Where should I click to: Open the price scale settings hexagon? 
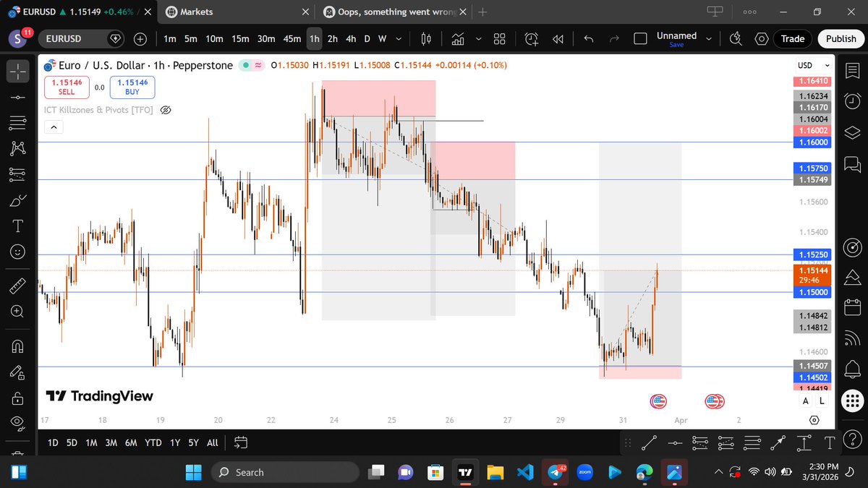coord(814,420)
